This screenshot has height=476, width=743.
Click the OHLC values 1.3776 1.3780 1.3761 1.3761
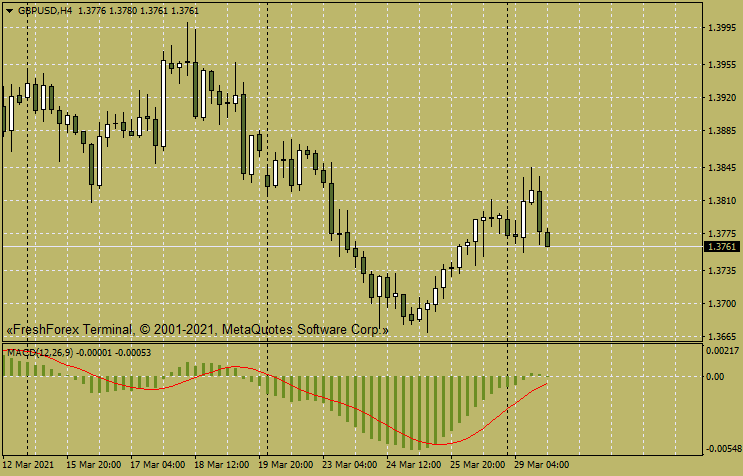pyautogui.click(x=138, y=11)
